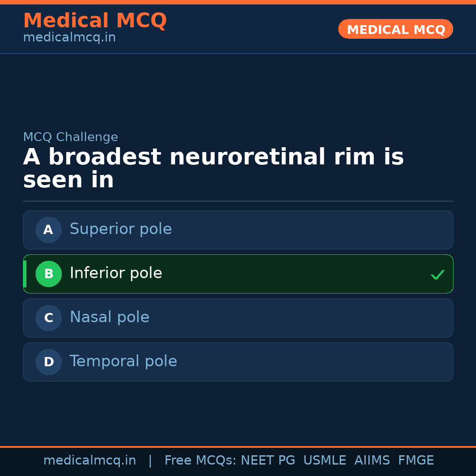Select the Superior pole answer
Image resolution: width=476 pixels, height=476 pixels.
coord(121,229)
